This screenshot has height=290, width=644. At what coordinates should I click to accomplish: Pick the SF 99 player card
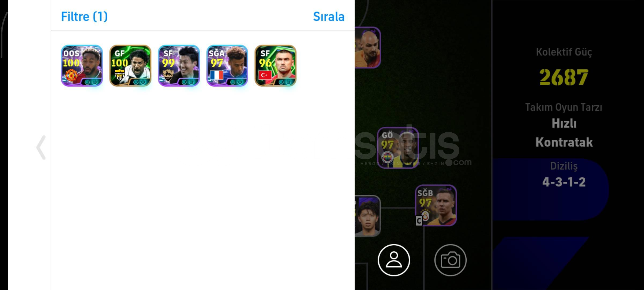click(x=179, y=66)
